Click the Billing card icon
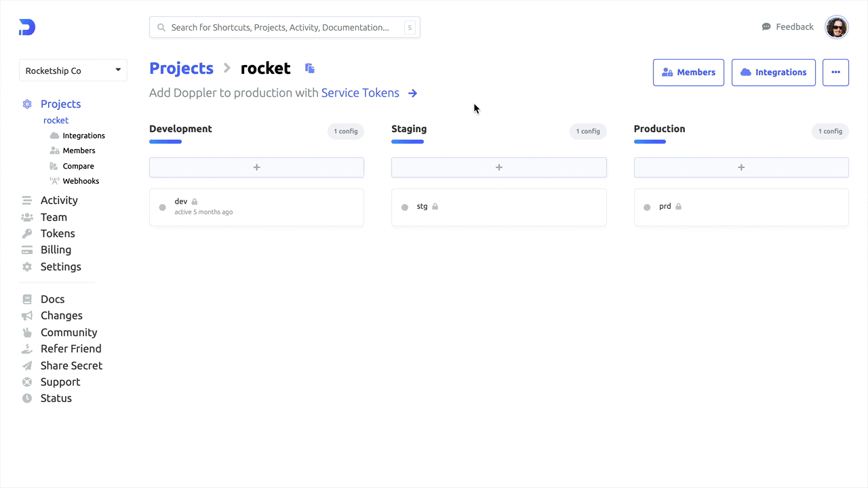This screenshot has width=868, height=488. pyautogui.click(x=27, y=249)
